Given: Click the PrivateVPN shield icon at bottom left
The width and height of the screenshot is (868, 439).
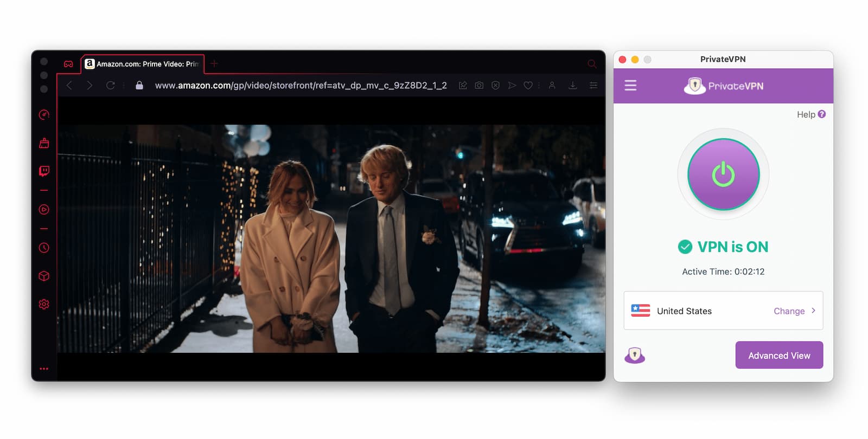Looking at the screenshot, I should (635, 356).
